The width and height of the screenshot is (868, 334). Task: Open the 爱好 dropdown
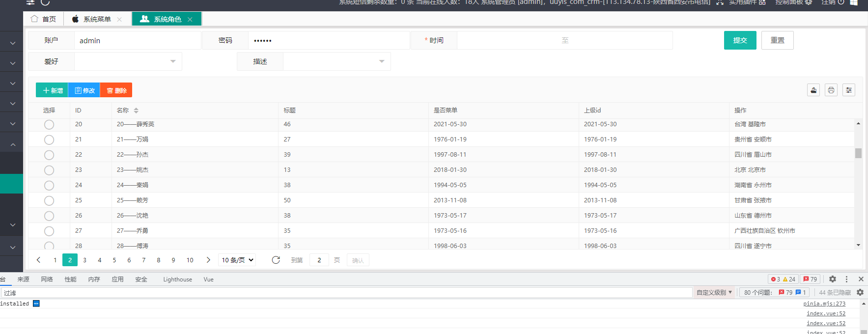128,61
